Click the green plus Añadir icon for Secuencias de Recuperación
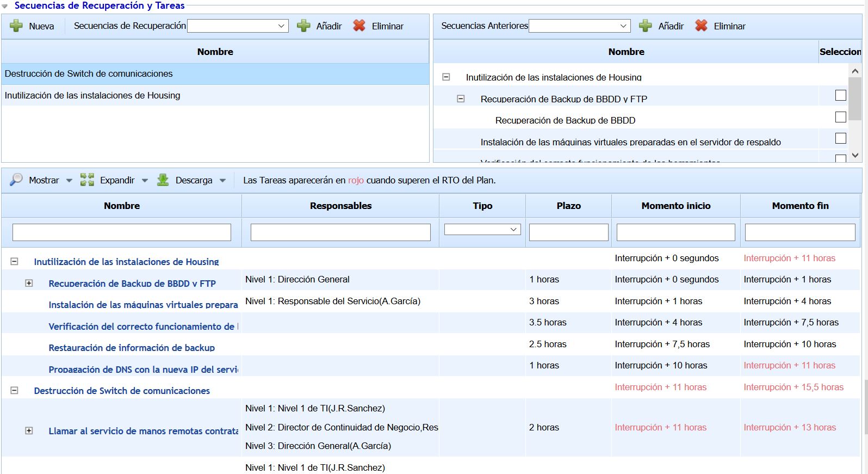The width and height of the screenshot is (868, 474). tap(303, 26)
